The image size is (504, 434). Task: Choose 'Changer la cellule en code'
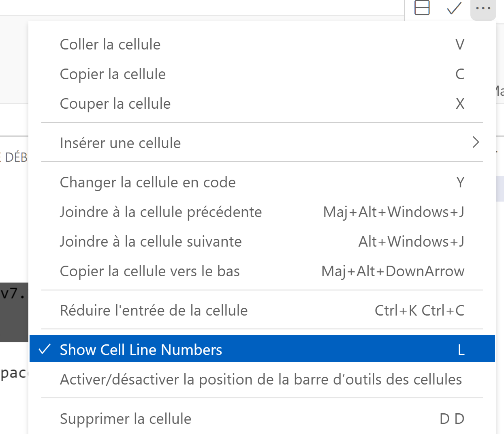tap(147, 182)
